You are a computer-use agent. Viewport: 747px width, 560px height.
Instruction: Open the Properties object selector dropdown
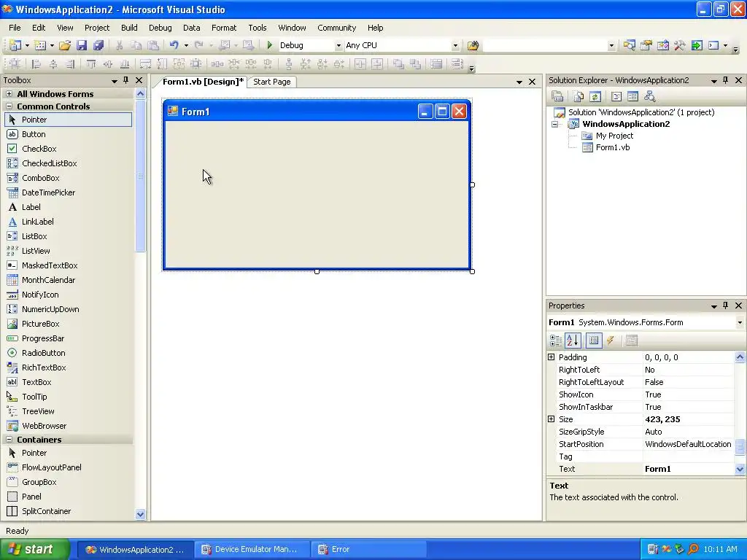click(740, 322)
